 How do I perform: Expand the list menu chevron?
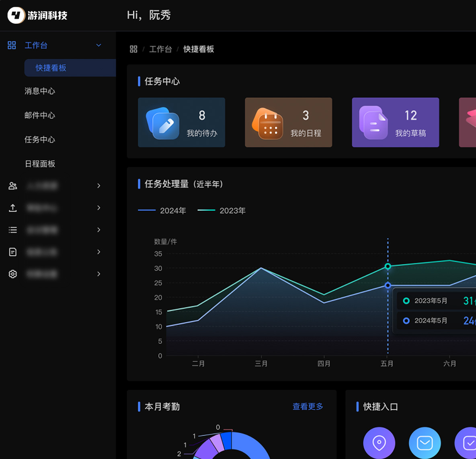(x=98, y=230)
